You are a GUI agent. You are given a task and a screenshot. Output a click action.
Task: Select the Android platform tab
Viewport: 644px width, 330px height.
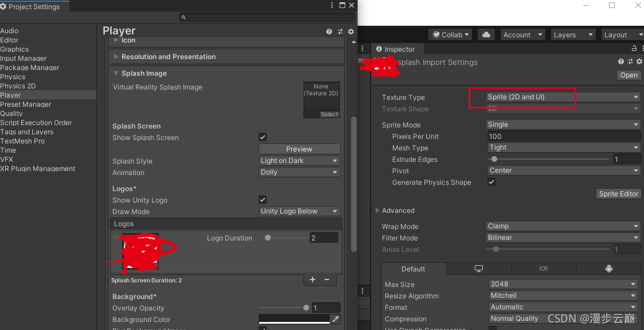tap(608, 269)
